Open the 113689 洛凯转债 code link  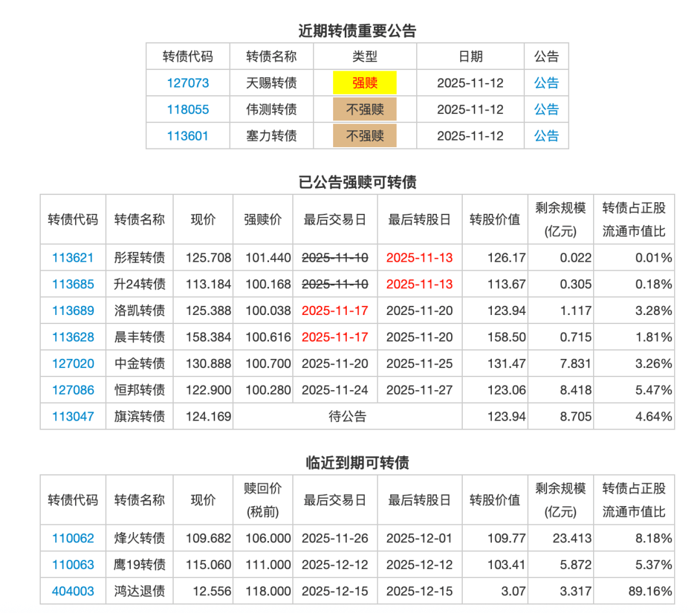pyautogui.click(x=73, y=311)
